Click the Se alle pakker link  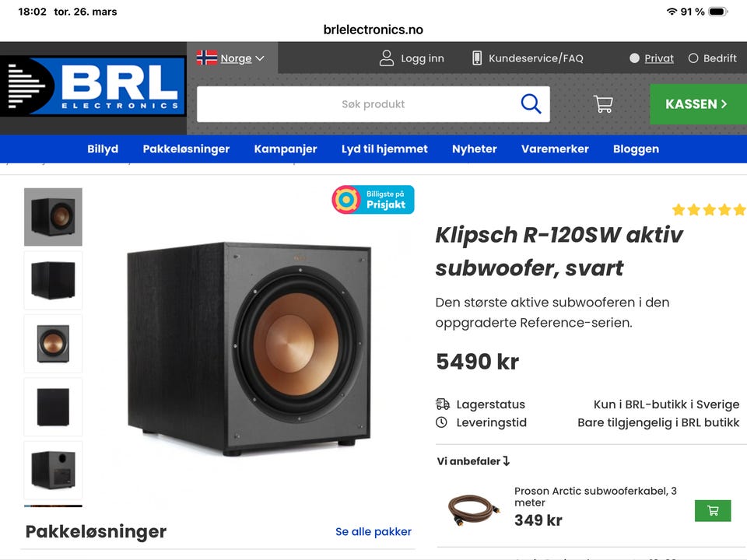point(373,531)
